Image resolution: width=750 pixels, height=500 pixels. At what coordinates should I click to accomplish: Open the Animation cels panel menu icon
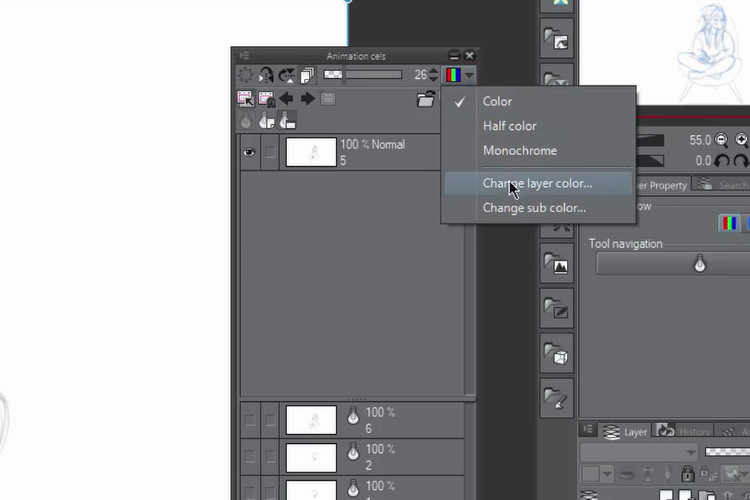coord(244,56)
